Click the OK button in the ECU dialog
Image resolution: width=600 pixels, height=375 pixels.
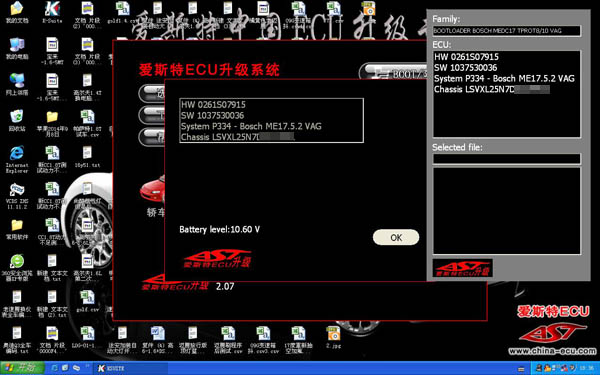click(x=396, y=238)
